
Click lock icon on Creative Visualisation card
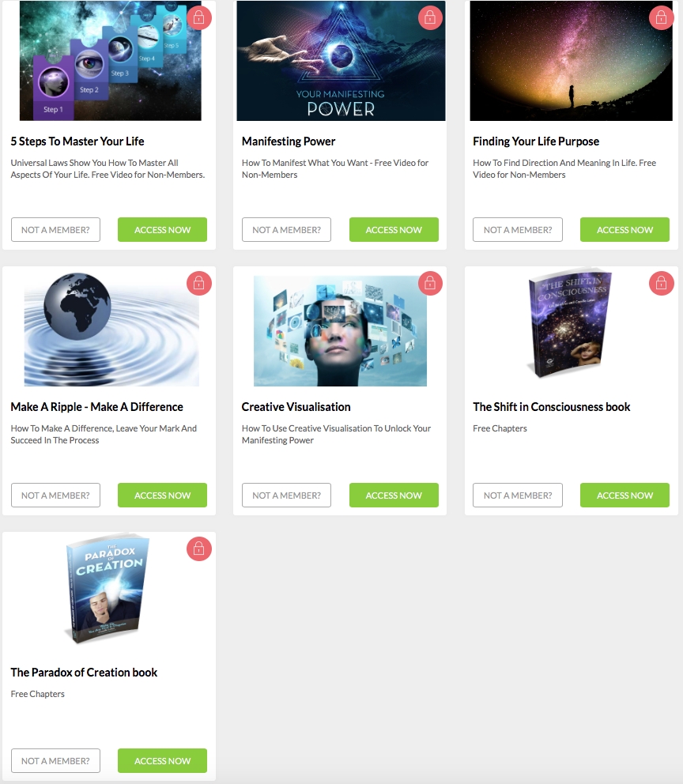coord(430,284)
